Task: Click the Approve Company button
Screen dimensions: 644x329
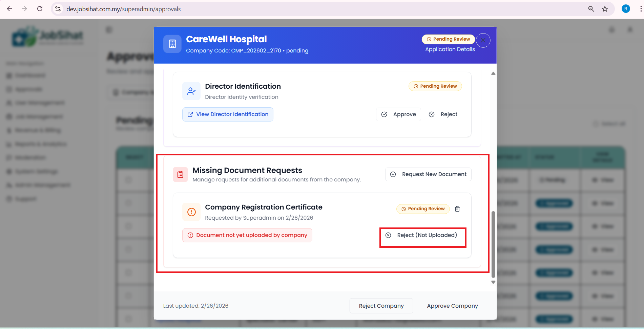Action: coord(452,306)
